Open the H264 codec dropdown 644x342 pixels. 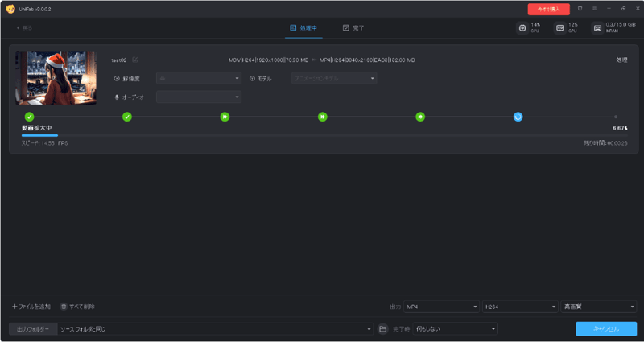(519, 307)
